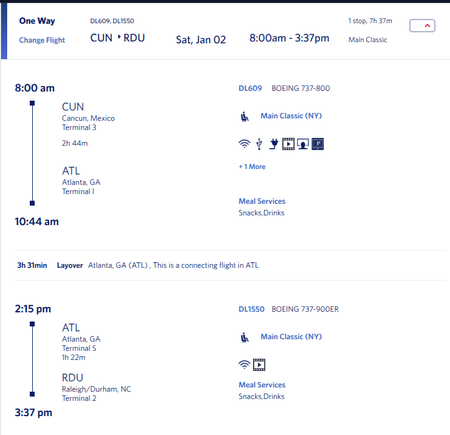Click the seat icon next to DL1550 Main Classic
Image resolution: width=450 pixels, height=435 pixels.
pos(245,337)
